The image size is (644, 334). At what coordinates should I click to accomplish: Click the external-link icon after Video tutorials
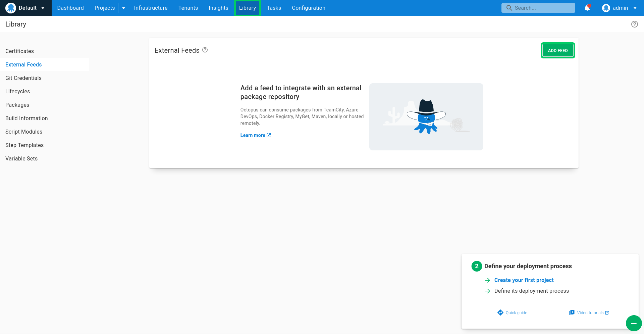(607, 313)
